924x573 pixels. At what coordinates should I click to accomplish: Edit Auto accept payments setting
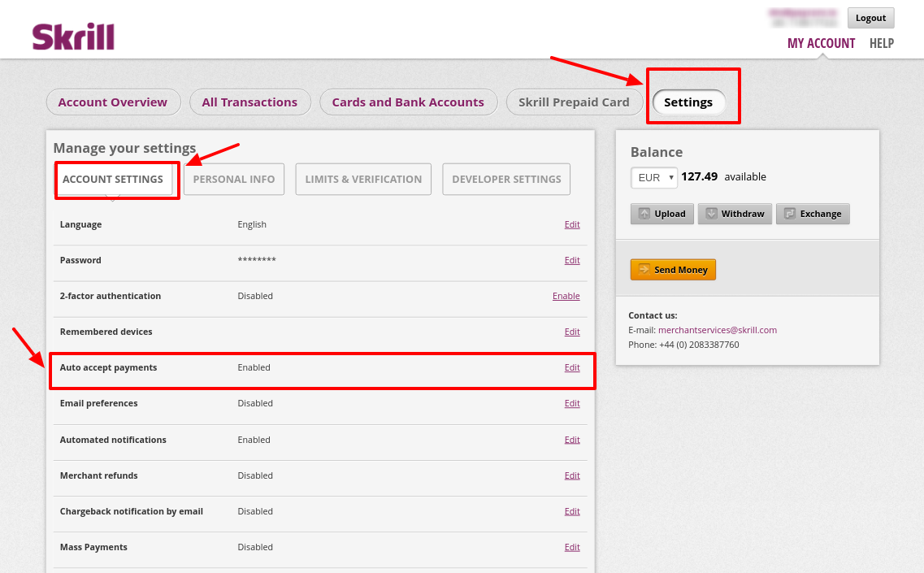[572, 368]
